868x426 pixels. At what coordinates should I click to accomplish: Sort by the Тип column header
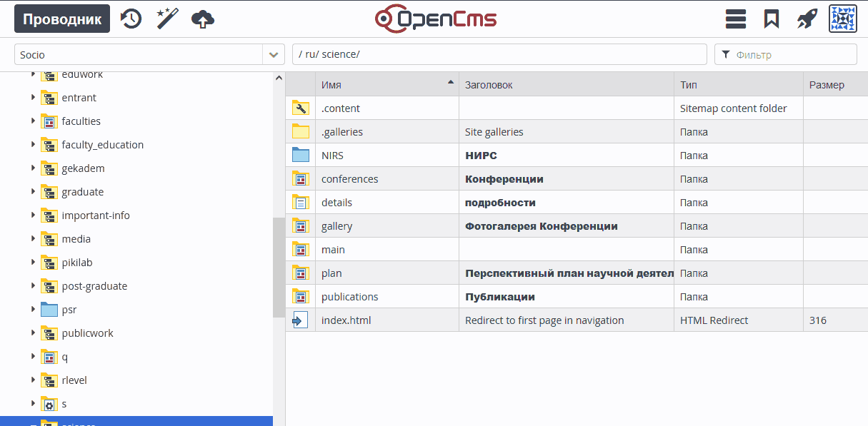click(737, 85)
